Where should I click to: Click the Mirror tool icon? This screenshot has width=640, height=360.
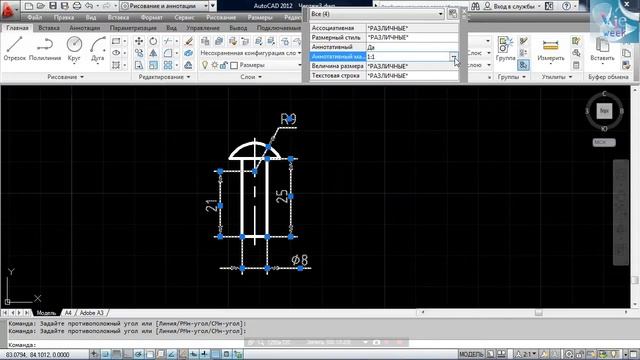click(x=153, y=53)
